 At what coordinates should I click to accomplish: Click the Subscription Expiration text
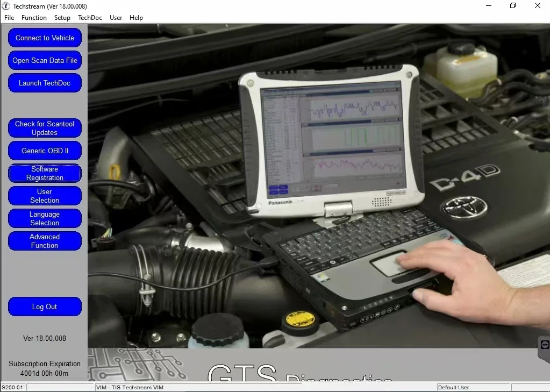[45, 364]
